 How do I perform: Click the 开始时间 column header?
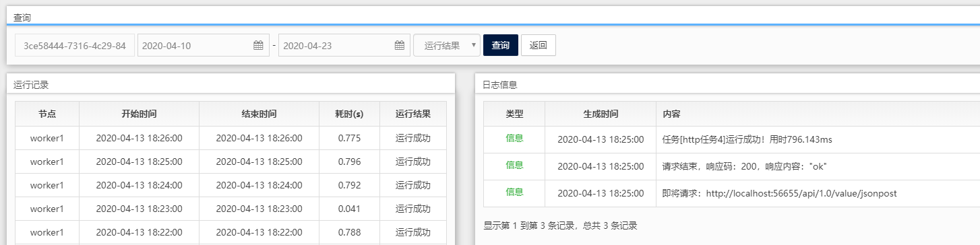coord(140,114)
